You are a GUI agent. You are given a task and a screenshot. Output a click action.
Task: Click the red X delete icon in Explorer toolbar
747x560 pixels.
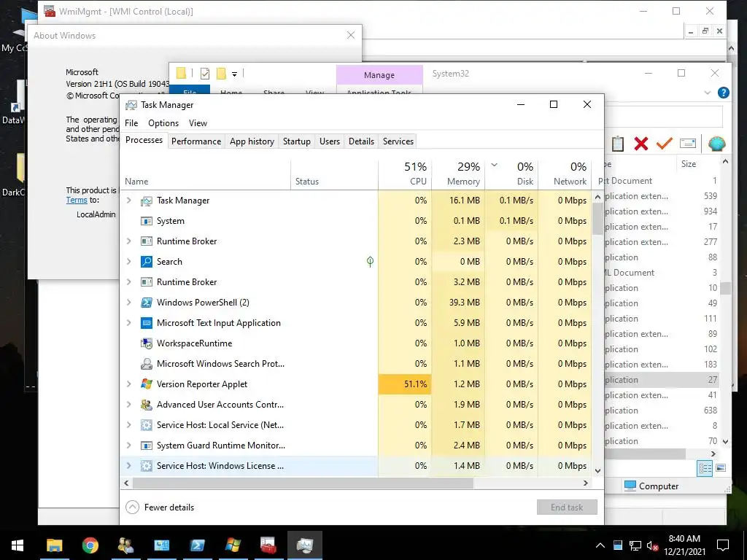(x=640, y=144)
